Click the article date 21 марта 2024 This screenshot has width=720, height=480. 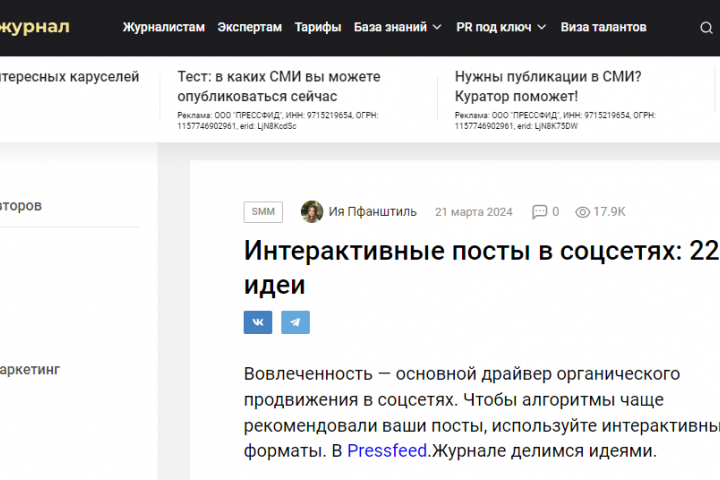[x=473, y=212]
